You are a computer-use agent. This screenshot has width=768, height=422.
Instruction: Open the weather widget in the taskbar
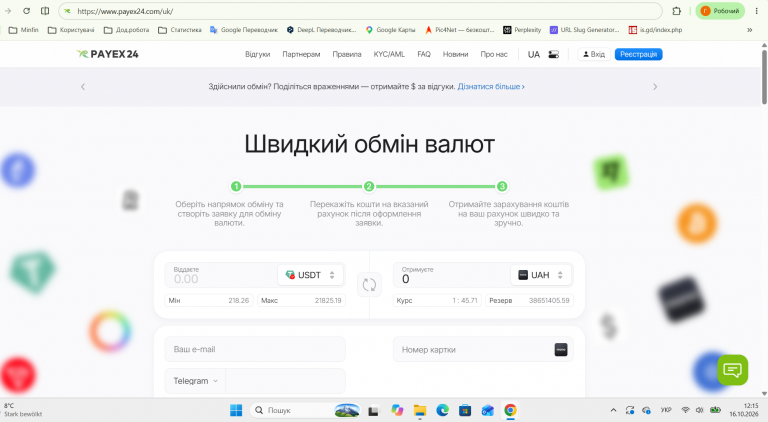click(x=23, y=410)
